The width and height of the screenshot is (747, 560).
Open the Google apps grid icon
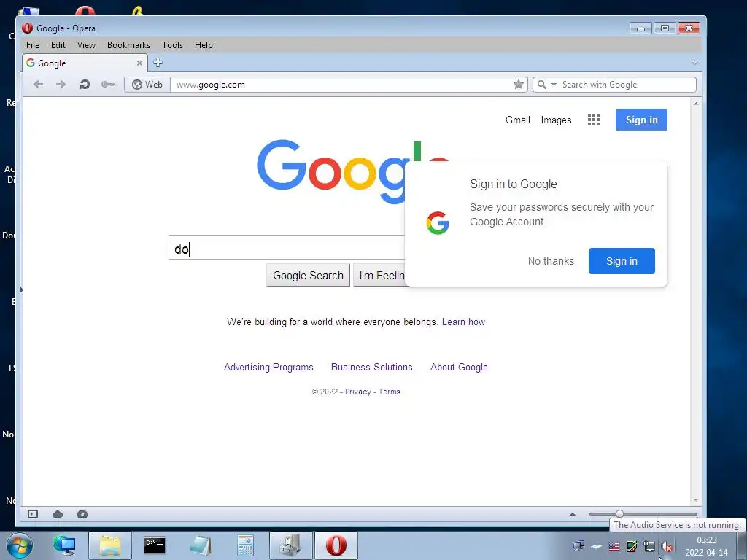coord(594,120)
